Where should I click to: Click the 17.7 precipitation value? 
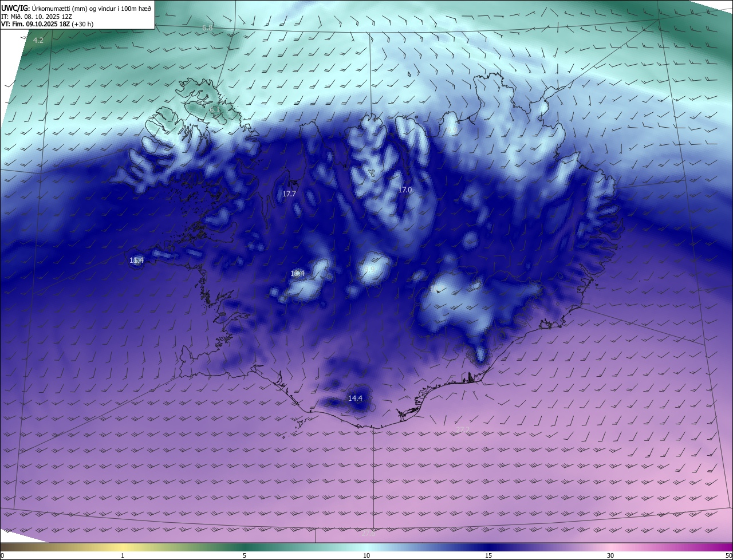[289, 194]
